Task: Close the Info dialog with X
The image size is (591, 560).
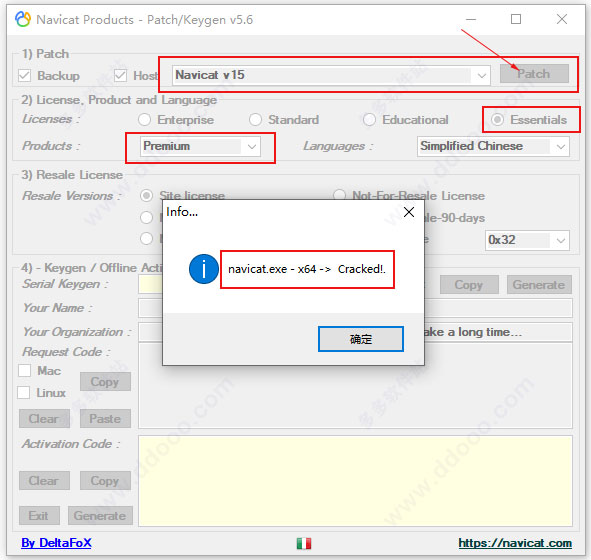Action: tap(409, 212)
